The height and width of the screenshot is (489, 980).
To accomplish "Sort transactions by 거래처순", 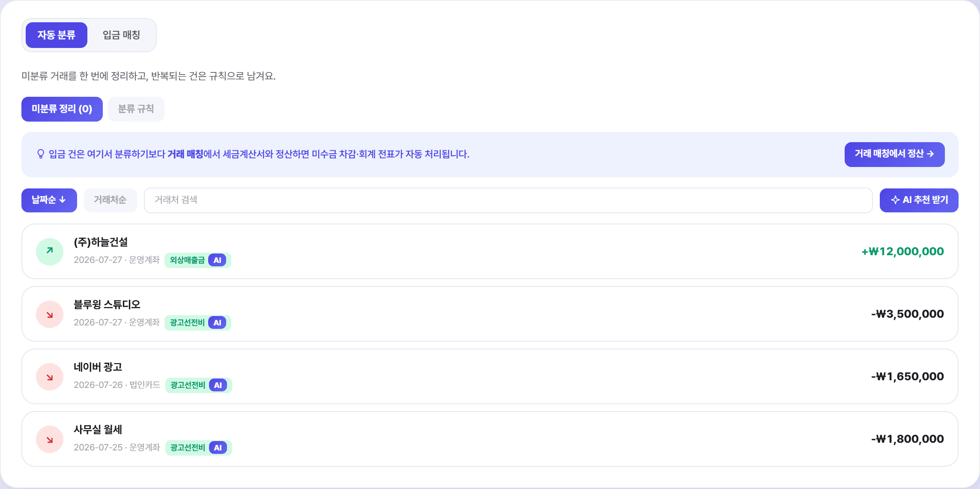I will (x=110, y=200).
